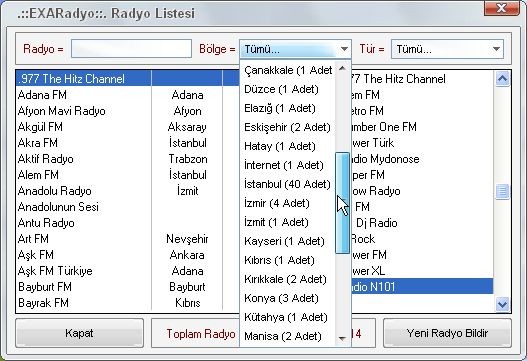Screen dimensions: 527x361
Task: Pick İzmir (4 Adet) from dropdown
Action: [288, 203]
